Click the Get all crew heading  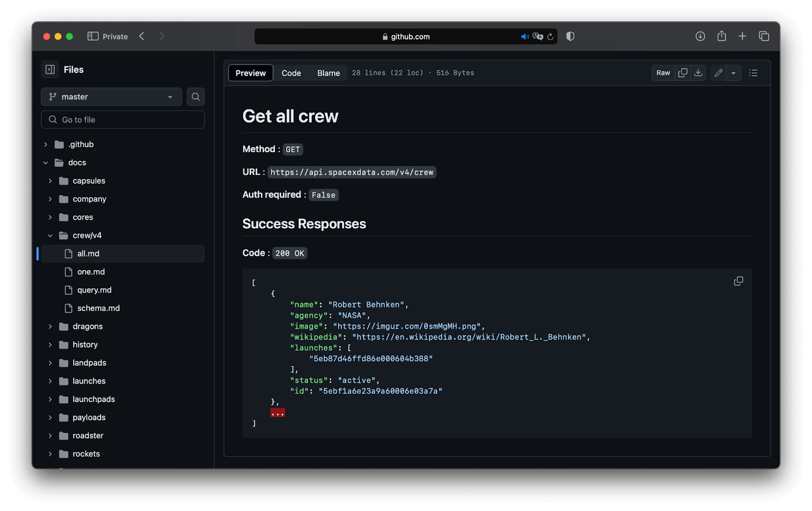(290, 116)
